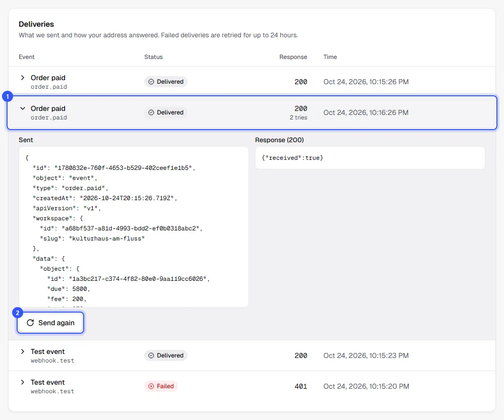Click the "apiVersion": "v1" payload line

[67, 208]
